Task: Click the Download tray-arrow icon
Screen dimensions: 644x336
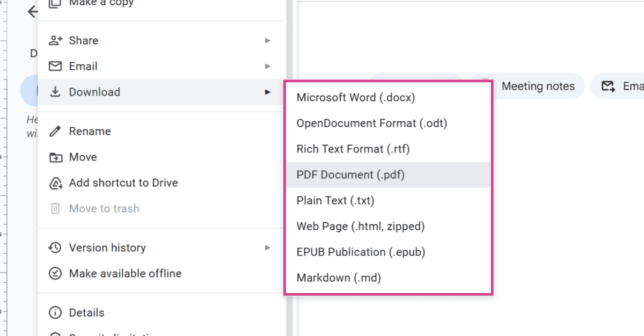Action: pyautogui.click(x=55, y=92)
